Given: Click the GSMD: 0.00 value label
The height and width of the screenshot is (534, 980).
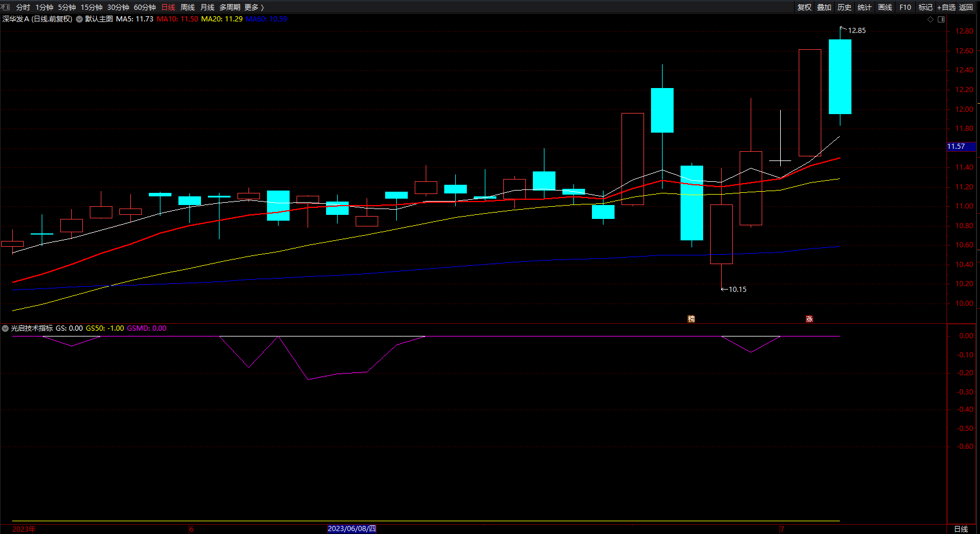Looking at the screenshot, I should [147, 328].
